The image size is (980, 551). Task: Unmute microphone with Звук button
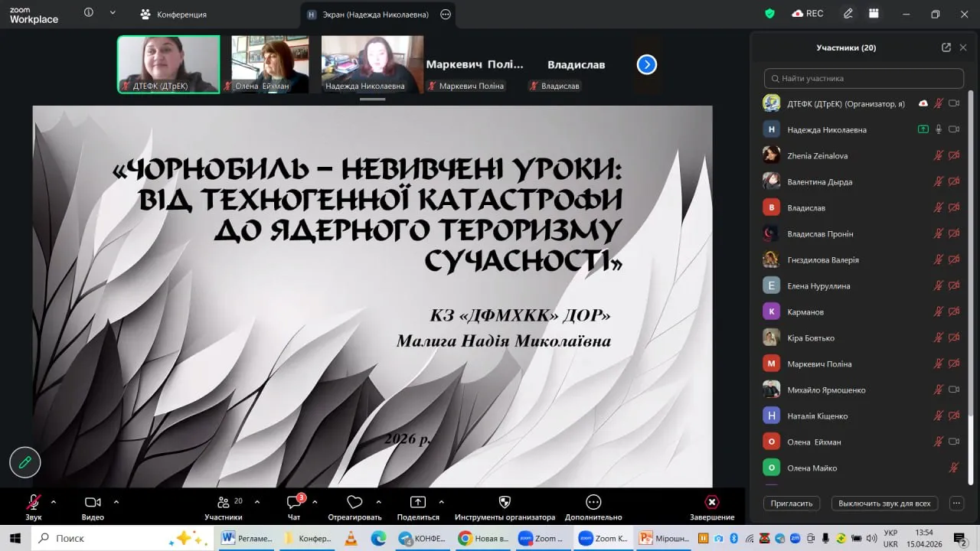[33, 507]
